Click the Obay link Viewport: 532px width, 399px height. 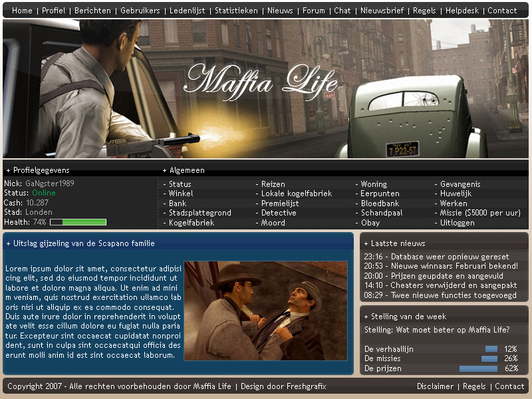point(370,223)
